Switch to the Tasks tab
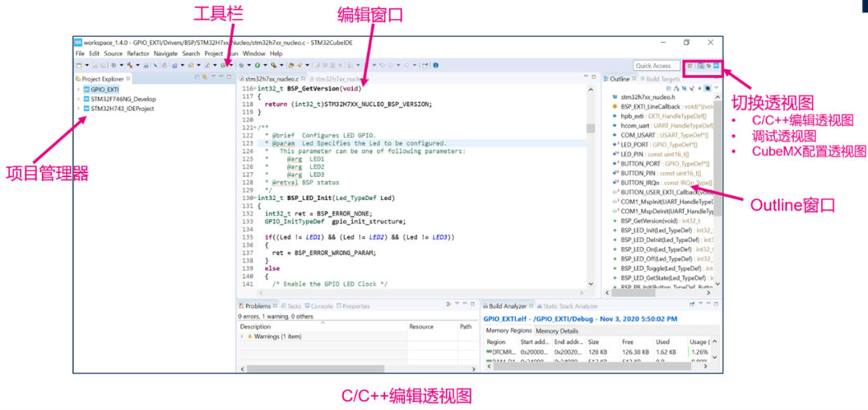 (291, 305)
